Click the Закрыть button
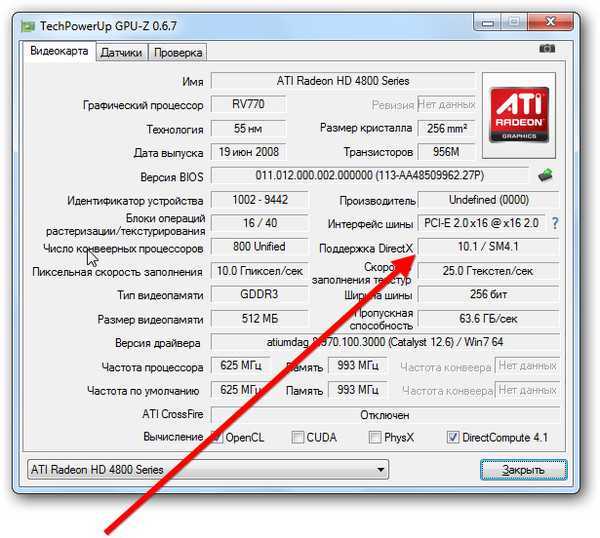Image resolution: width=600 pixels, height=538 pixels. 523,470
